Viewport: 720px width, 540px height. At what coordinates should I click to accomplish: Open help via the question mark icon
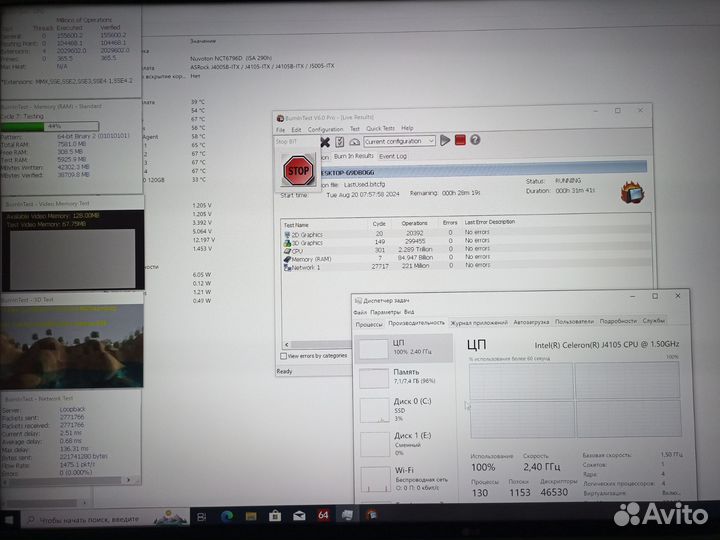point(474,141)
